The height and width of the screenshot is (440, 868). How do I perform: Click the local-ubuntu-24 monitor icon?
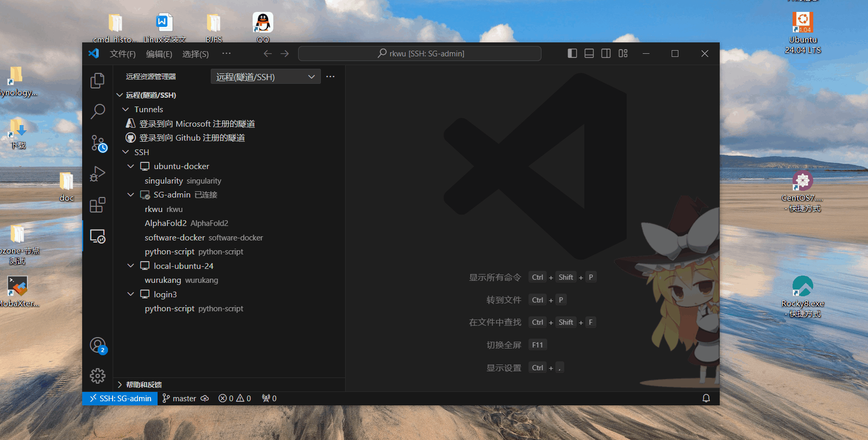(145, 266)
